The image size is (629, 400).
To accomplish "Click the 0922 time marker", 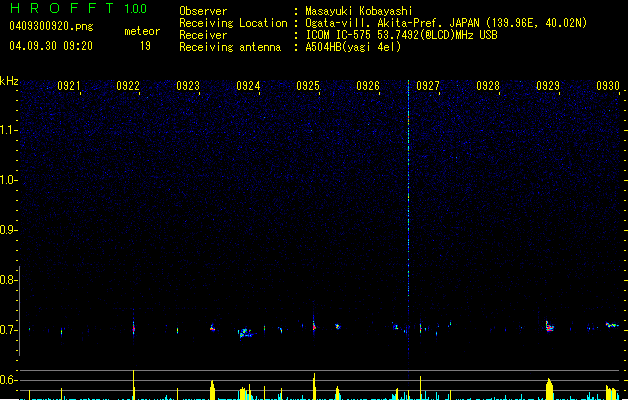I will pyautogui.click(x=128, y=86).
